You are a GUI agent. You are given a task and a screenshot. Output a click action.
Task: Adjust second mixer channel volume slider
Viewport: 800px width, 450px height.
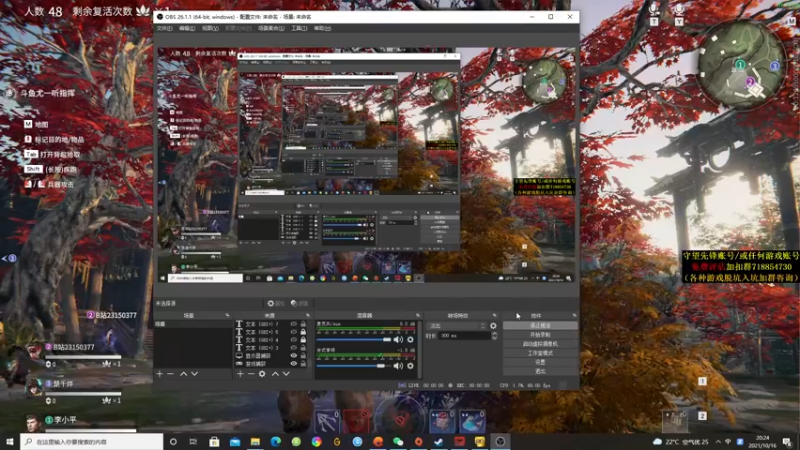coord(354,365)
